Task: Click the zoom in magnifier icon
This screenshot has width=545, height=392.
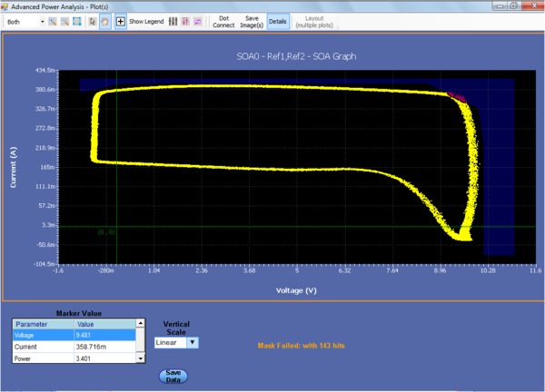Action: click(x=54, y=21)
